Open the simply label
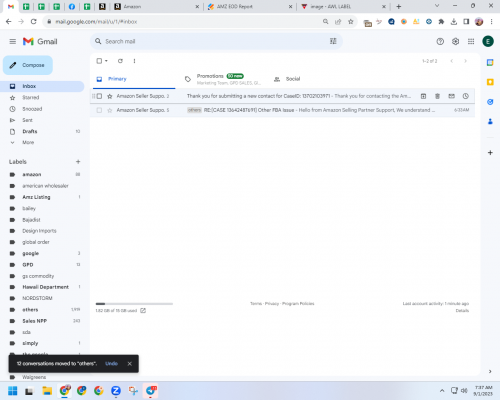The image size is (500, 400). [x=30, y=343]
